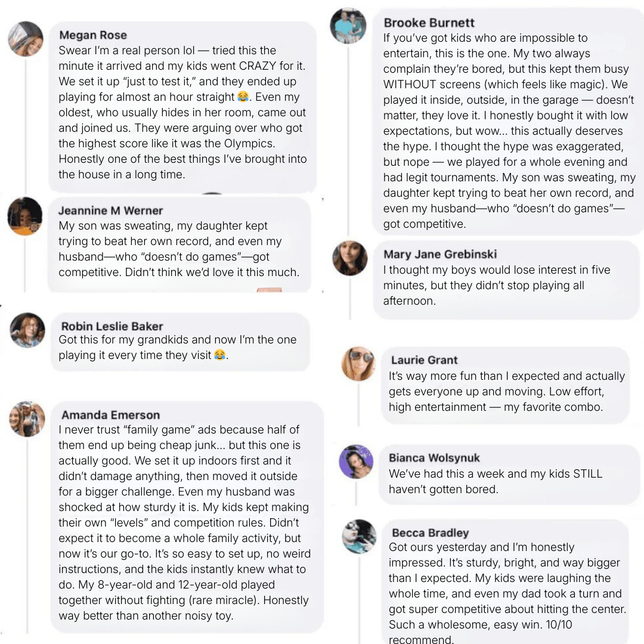Image resolution: width=644 pixels, height=644 pixels.
Task: Click Laurie Grant's sunglasses avatar
Action: tap(358, 364)
